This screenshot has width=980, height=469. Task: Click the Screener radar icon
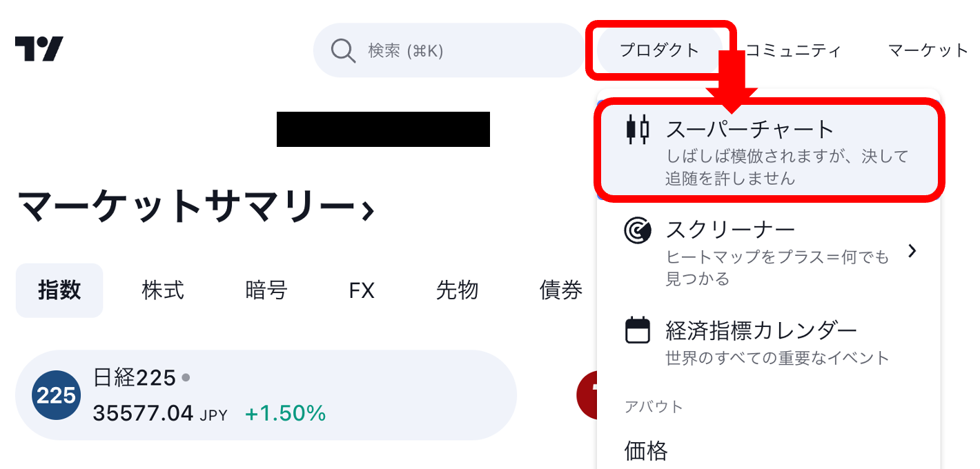point(637,230)
